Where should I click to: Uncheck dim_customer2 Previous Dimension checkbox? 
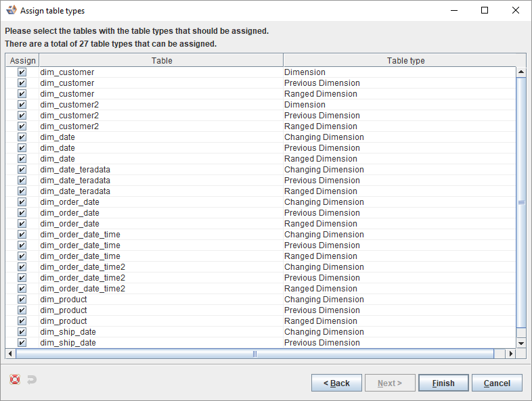[x=22, y=116]
